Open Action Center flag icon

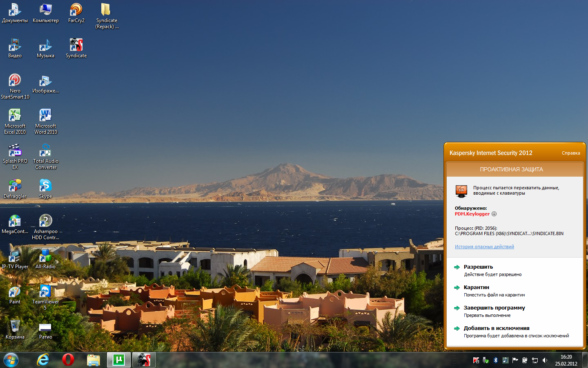point(515,360)
